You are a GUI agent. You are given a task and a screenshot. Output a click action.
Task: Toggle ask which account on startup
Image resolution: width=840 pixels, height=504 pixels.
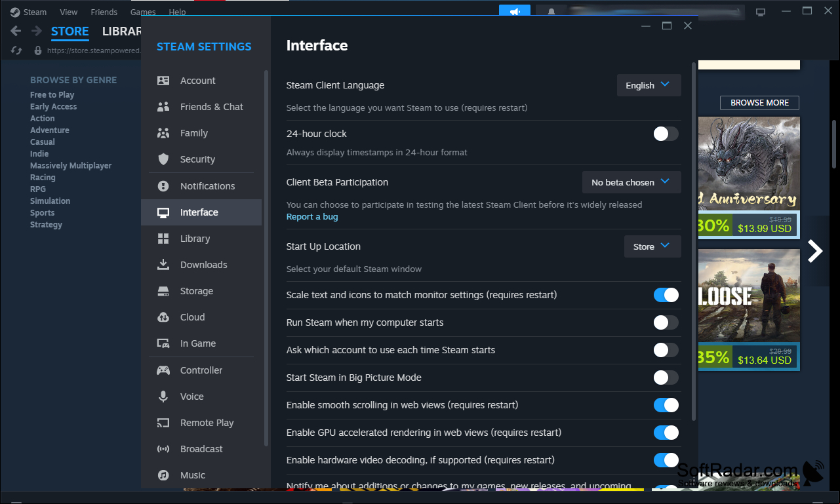[666, 350]
